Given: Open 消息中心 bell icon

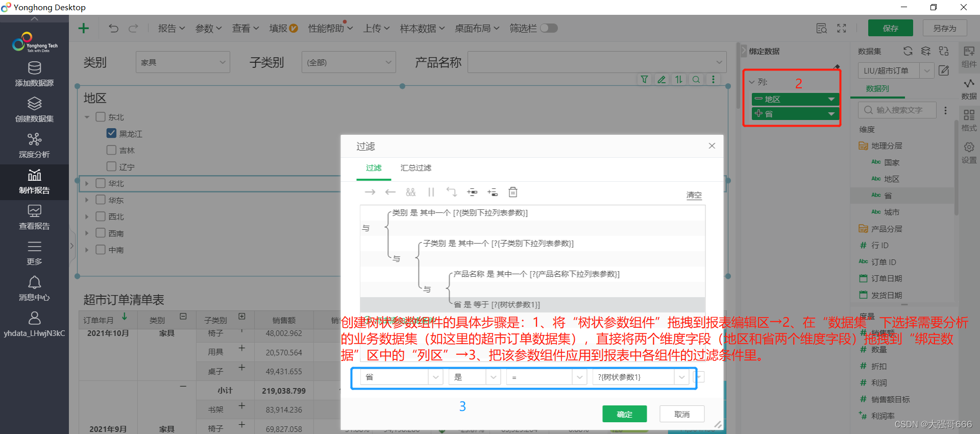Looking at the screenshot, I should coord(34,288).
